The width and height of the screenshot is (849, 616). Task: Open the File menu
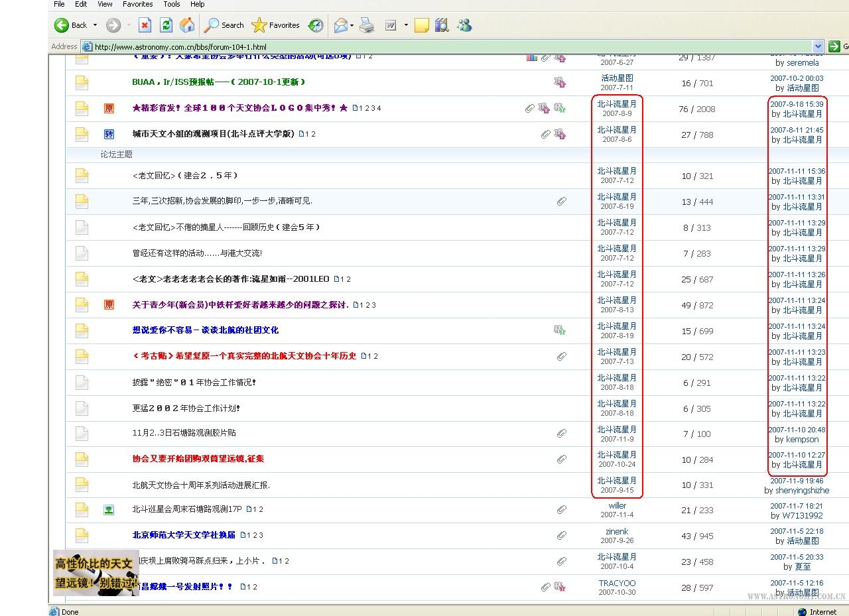59,4
